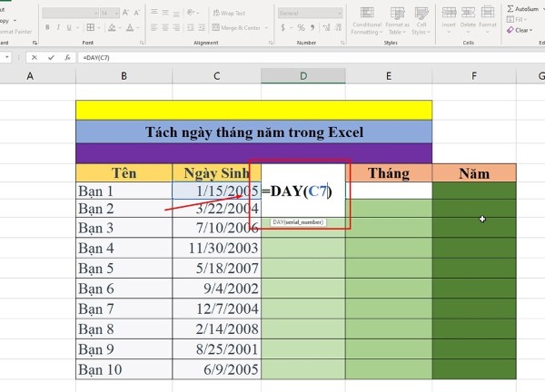Expand the Font Color dropdown arrow
This screenshot has width=545, height=392.
pyautogui.click(x=138, y=27)
